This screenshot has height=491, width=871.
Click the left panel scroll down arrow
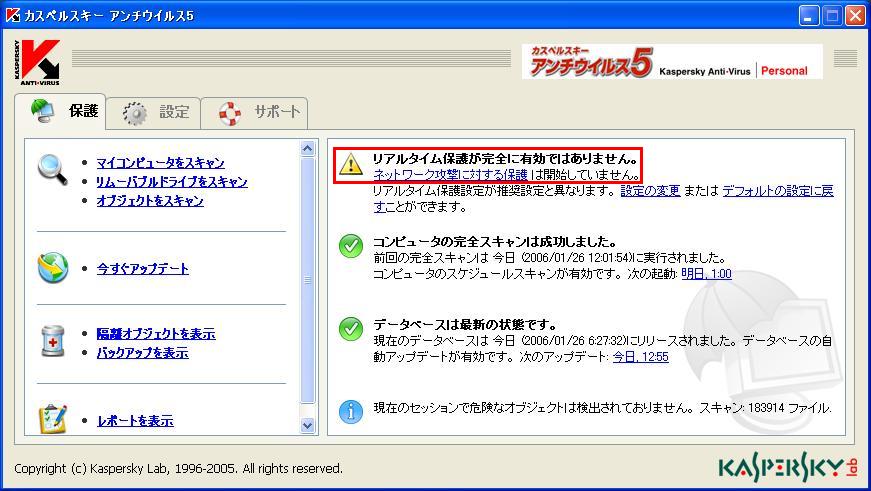[x=308, y=425]
